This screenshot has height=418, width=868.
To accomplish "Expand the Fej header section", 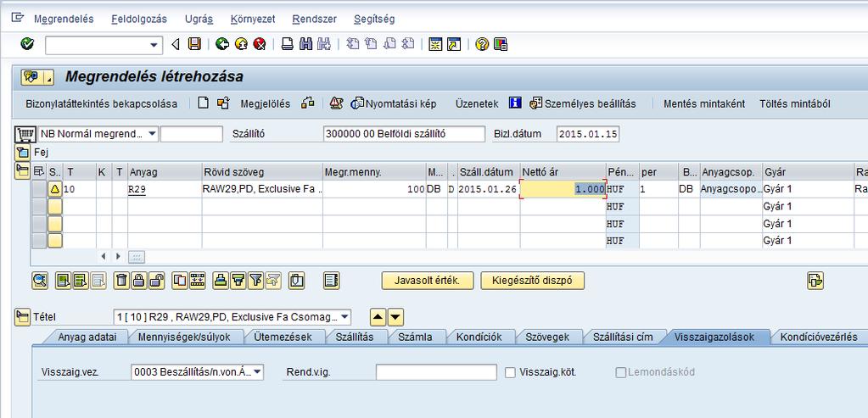I will 23,152.
